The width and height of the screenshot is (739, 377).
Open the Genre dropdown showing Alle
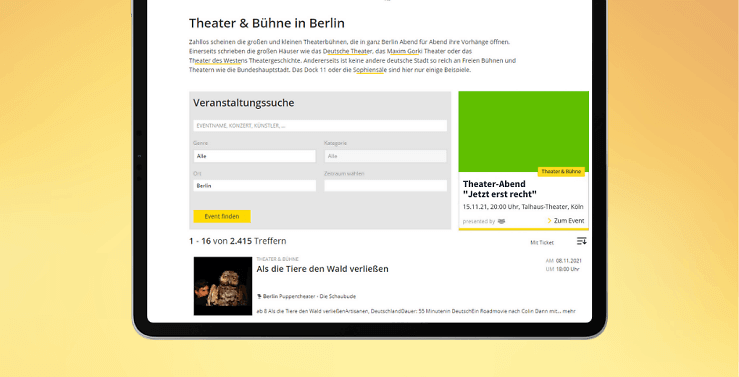click(x=255, y=156)
